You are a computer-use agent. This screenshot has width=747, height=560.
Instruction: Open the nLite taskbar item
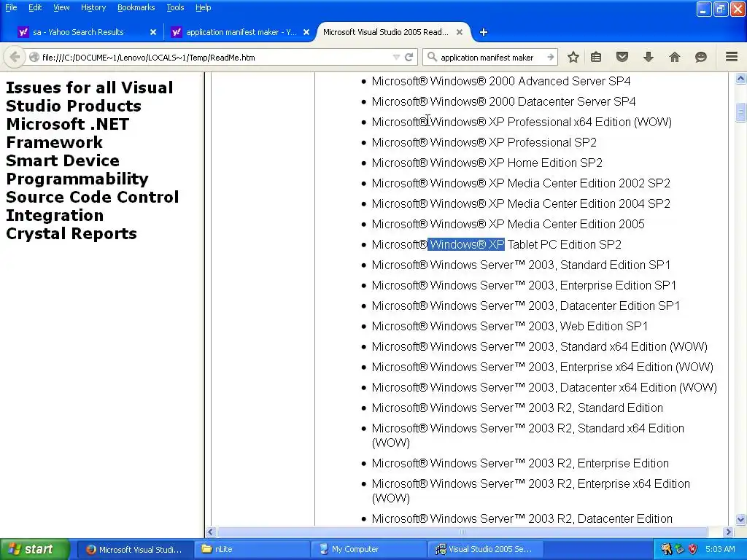click(252, 549)
